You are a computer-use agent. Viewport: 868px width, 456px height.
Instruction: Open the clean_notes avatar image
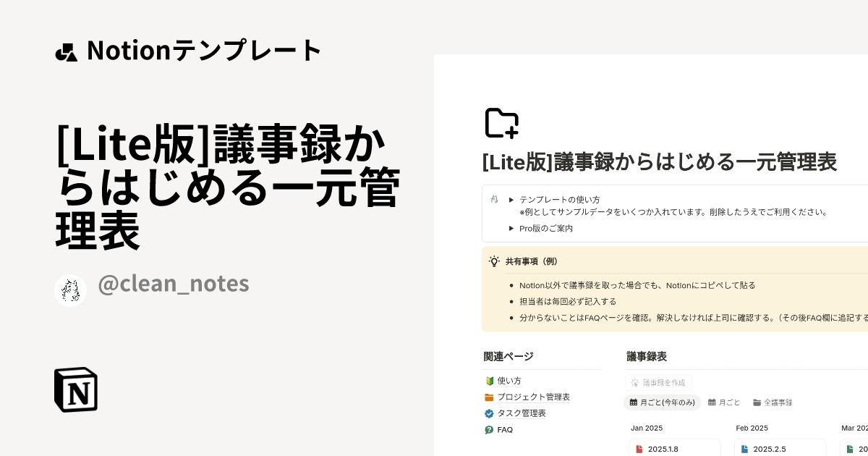point(70,290)
